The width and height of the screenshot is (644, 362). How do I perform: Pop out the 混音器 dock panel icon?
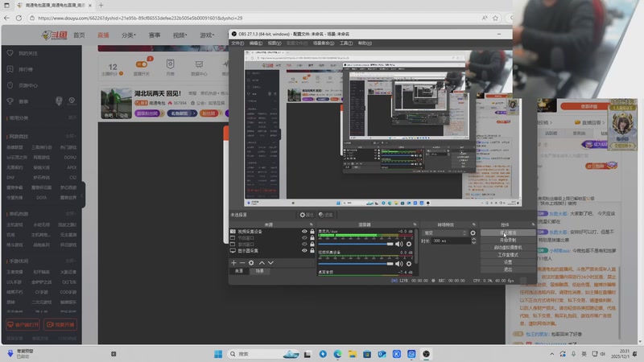coord(415,224)
